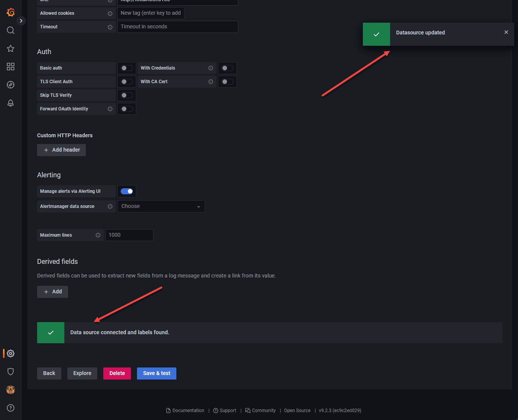Click Add header button

(x=61, y=150)
